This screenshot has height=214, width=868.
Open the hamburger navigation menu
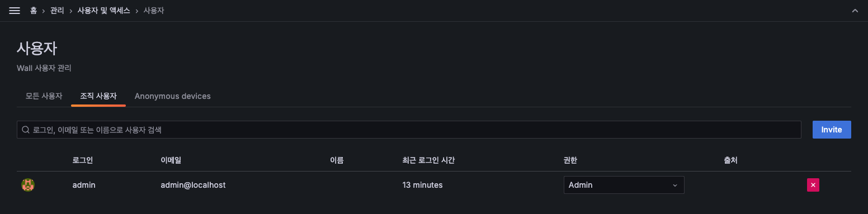click(x=15, y=11)
